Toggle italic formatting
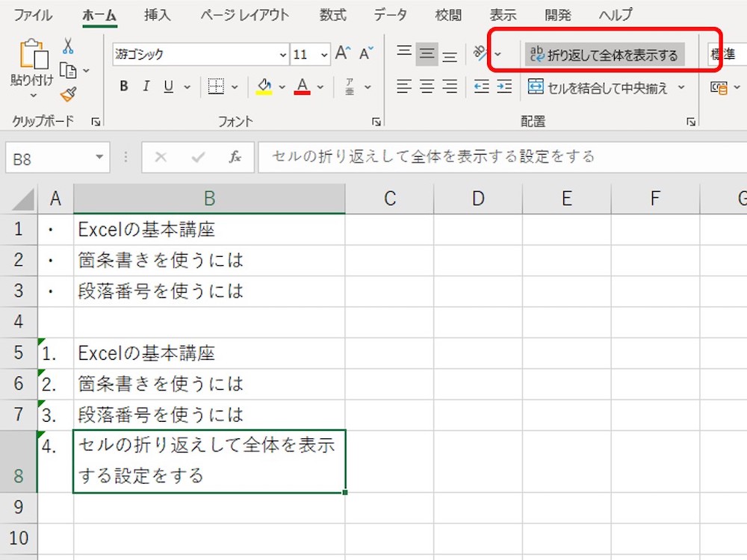This screenshot has height=560, width=747. 146,86
